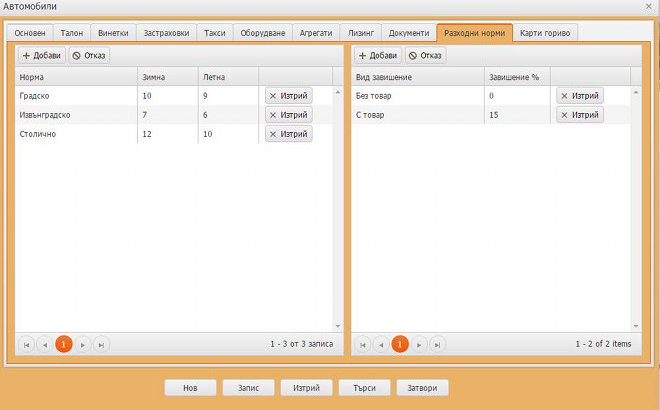Select the winter value cell for Извънградско
This screenshot has height=410, width=660.
pyautogui.click(x=167, y=115)
